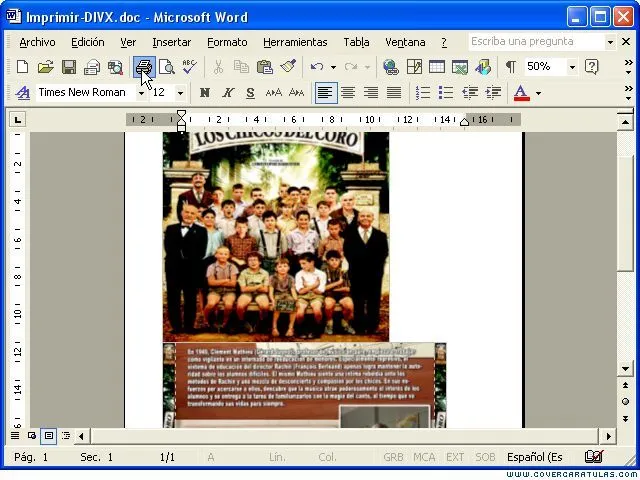Save the document with the floppy icon
Screen dimensions: 640x480
coord(69,67)
